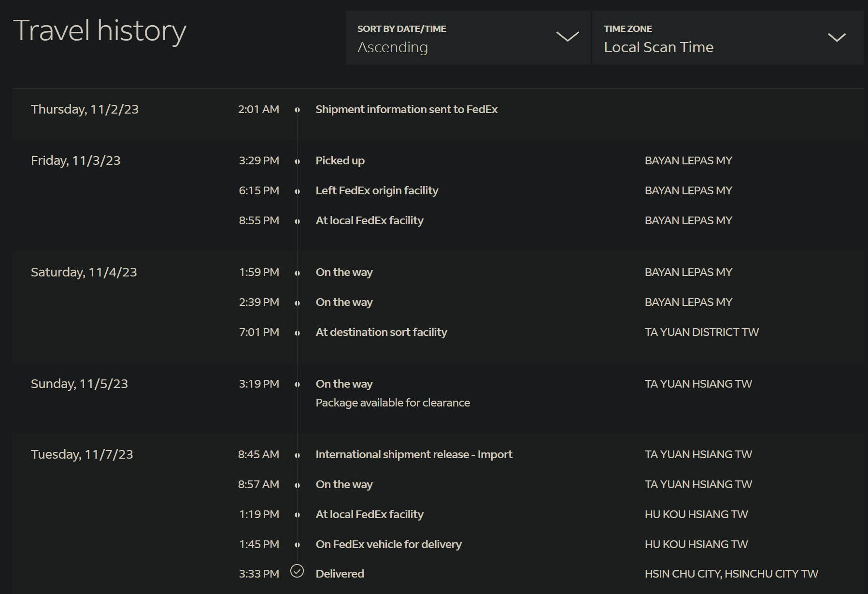Image resolution: width=868 pixels, height=594 pixels.
Task: Click 'On the way' at 3:19 PM Sunday
Action: tap(344, 384)
